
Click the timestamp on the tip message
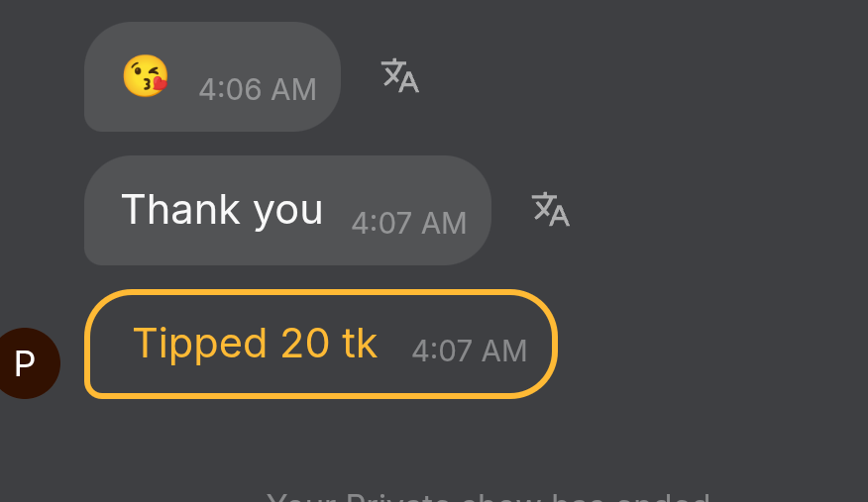469,351
